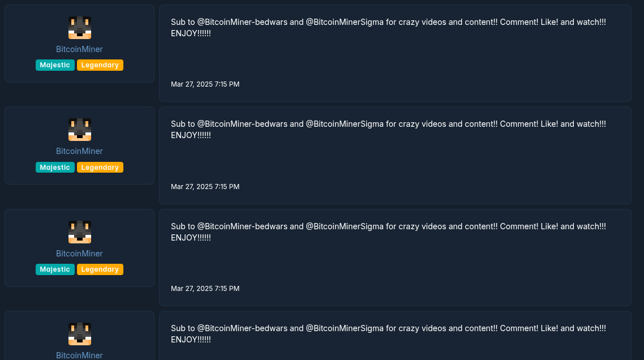Open BitcoinMiner profile link in second post
This screenshot has height=360, width=644.
79,151
